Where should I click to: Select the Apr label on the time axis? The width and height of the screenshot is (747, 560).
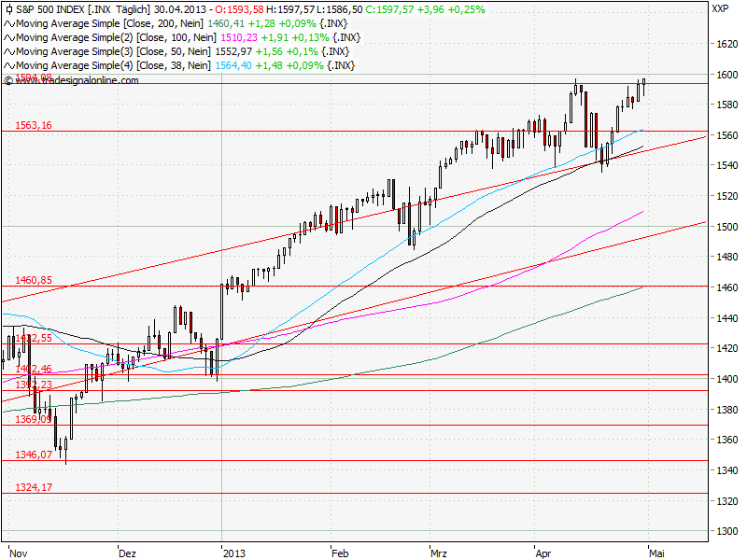542,553
